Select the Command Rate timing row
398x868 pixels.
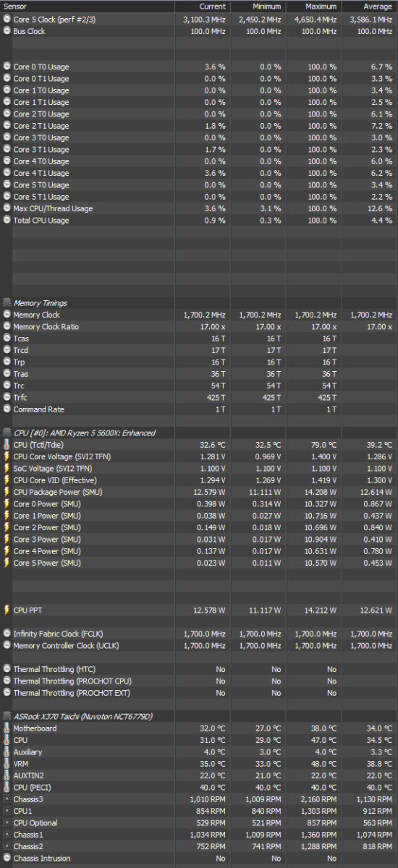click(x=199, y=409)
